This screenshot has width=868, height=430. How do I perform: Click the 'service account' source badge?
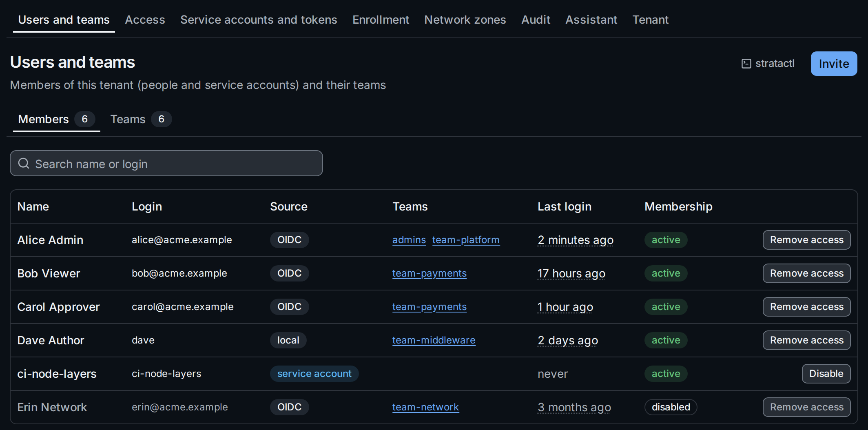314,374
